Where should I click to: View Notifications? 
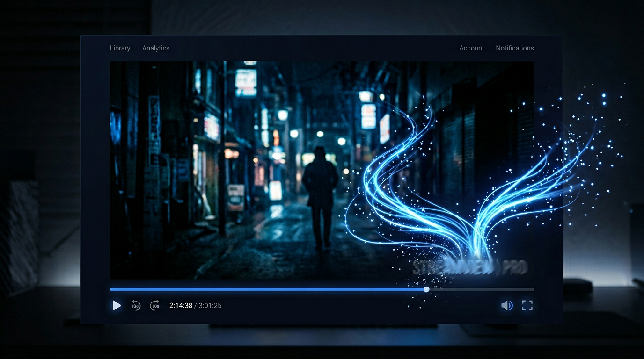[514, 48]
